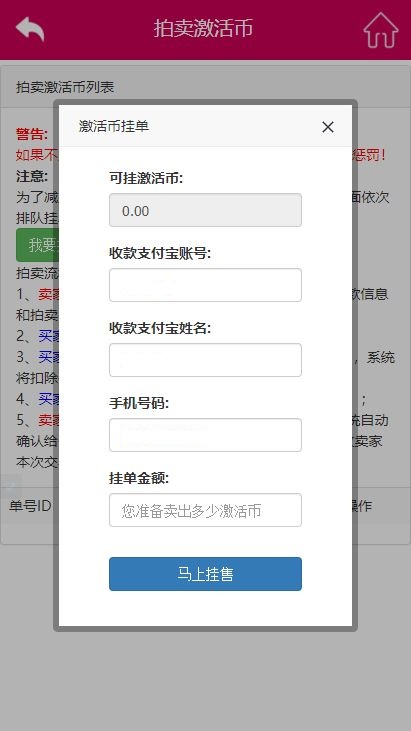
Task: Click the 挂单金额 label text
Action: click(x=139, y=478)
